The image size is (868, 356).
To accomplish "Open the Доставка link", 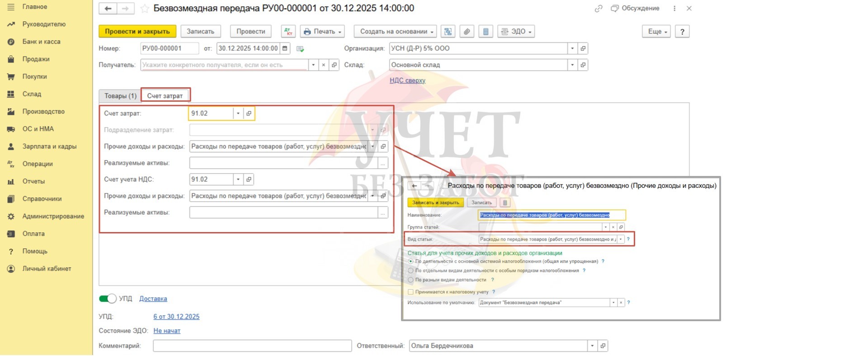I will (x=153, y=299).
